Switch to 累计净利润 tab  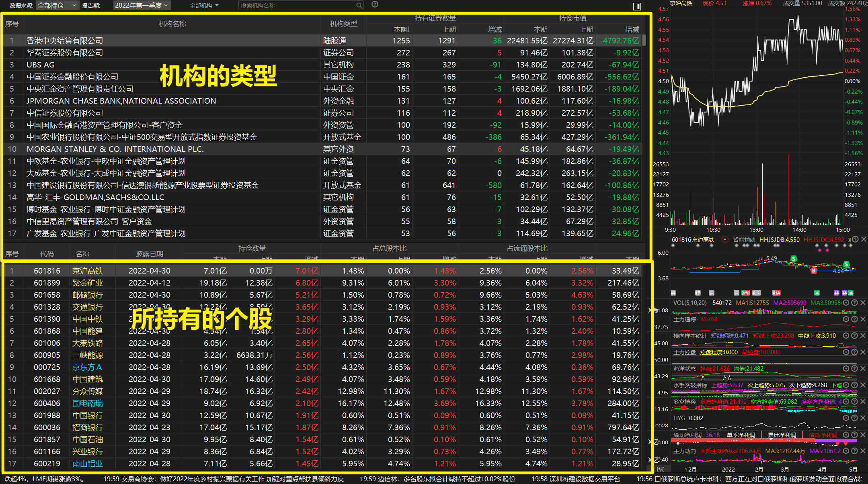click(782, 435)
